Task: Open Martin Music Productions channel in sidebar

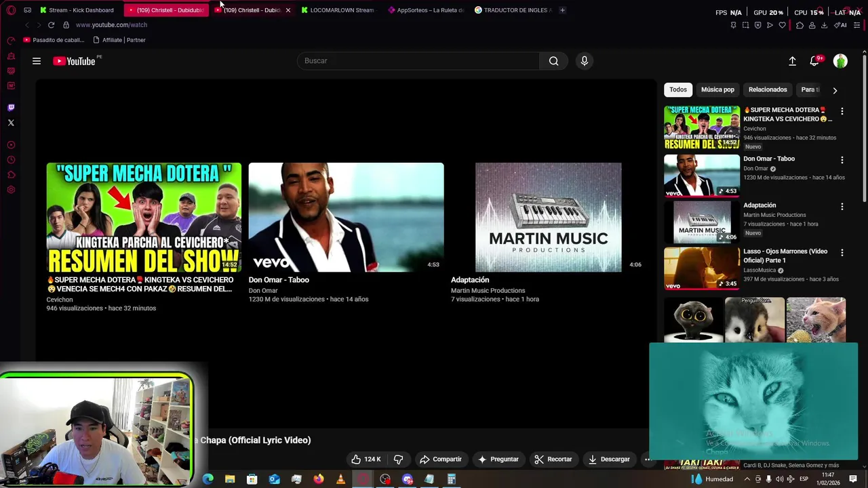Action: 774,215
